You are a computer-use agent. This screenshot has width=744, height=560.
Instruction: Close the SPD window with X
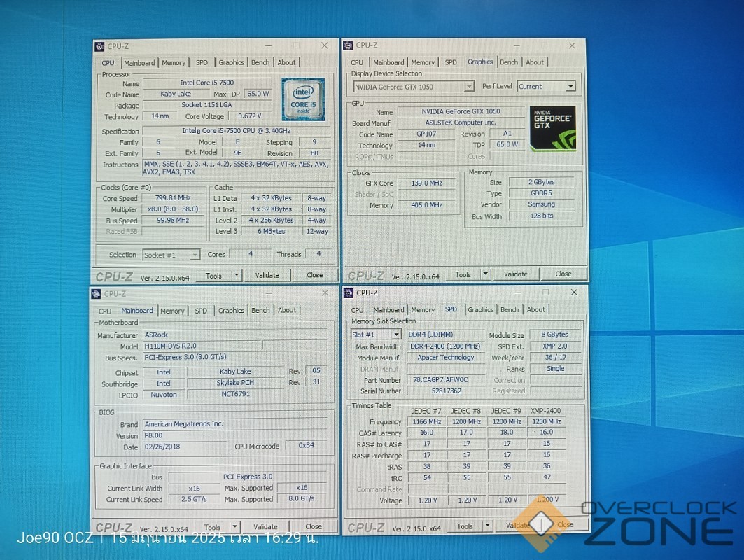[x=574, y=293]
